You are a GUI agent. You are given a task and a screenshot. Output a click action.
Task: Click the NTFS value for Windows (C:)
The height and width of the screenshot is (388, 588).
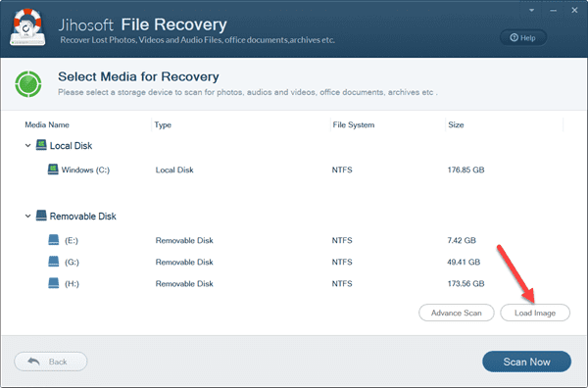pos(342,170)
